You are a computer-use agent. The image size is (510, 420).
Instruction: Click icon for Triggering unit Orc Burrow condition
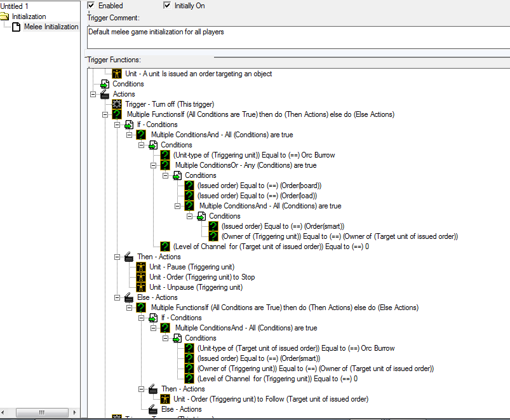coord(165,155)
